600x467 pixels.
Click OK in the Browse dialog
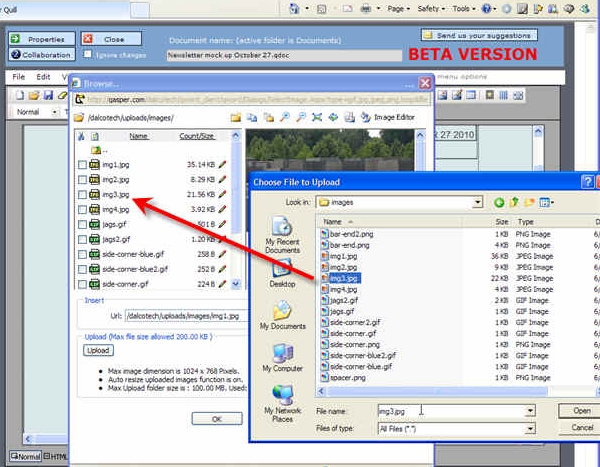tap(217, 419)
